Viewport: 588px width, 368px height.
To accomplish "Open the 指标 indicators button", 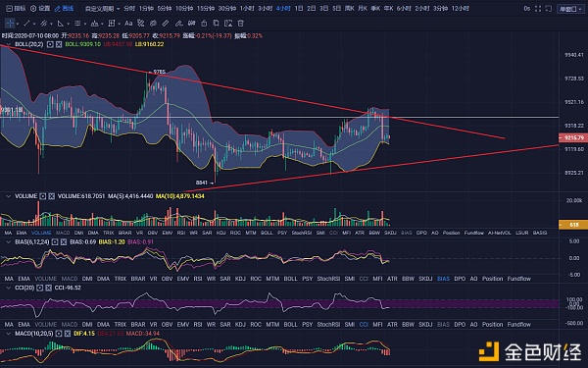I will (x=16, y=8).
